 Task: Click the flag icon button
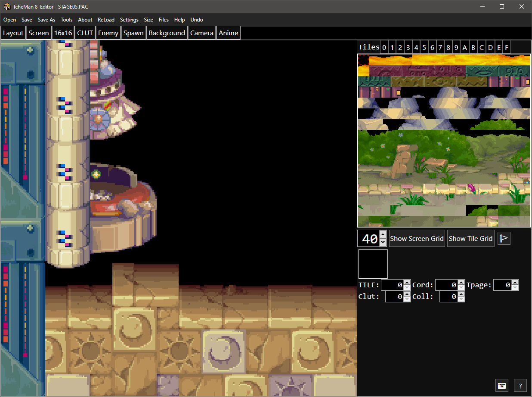point(504,238)
